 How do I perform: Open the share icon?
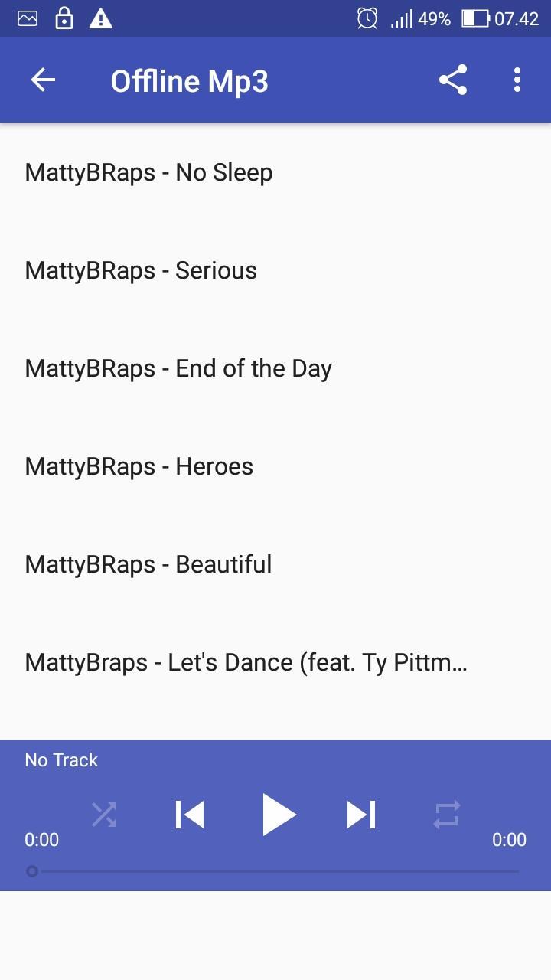pyautogui.click(x=453, y=80)
